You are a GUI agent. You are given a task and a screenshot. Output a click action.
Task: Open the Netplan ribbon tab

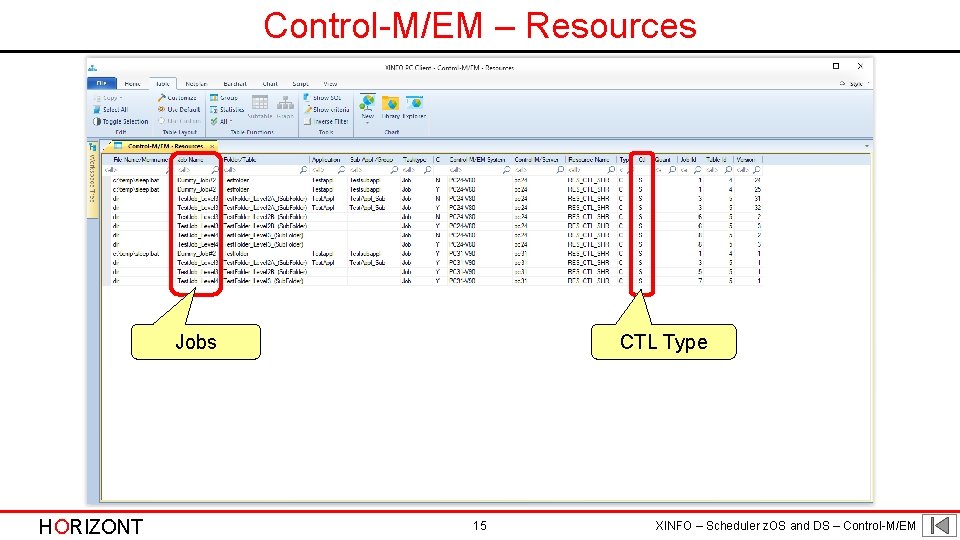point(197,84)
